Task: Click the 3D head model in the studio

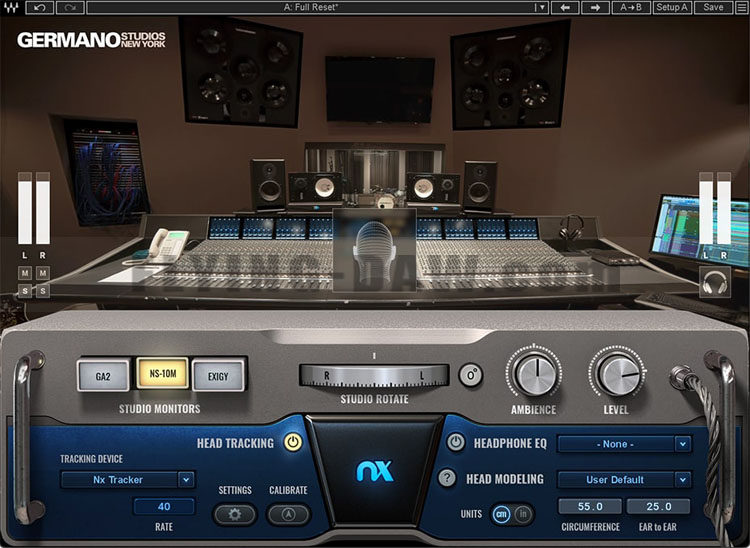Action: coord(375,250)
